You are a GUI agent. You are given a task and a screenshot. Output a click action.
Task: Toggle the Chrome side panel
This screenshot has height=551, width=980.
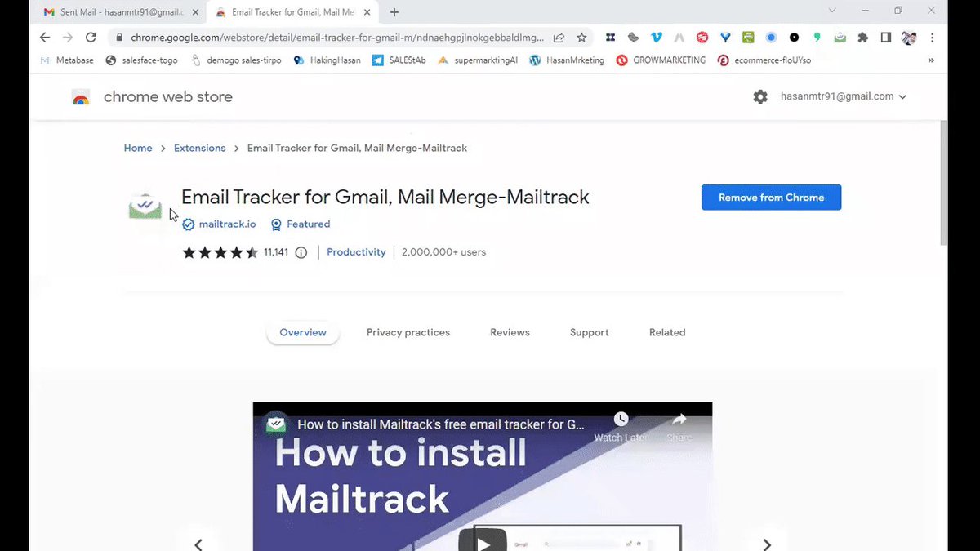coord(886,38)
